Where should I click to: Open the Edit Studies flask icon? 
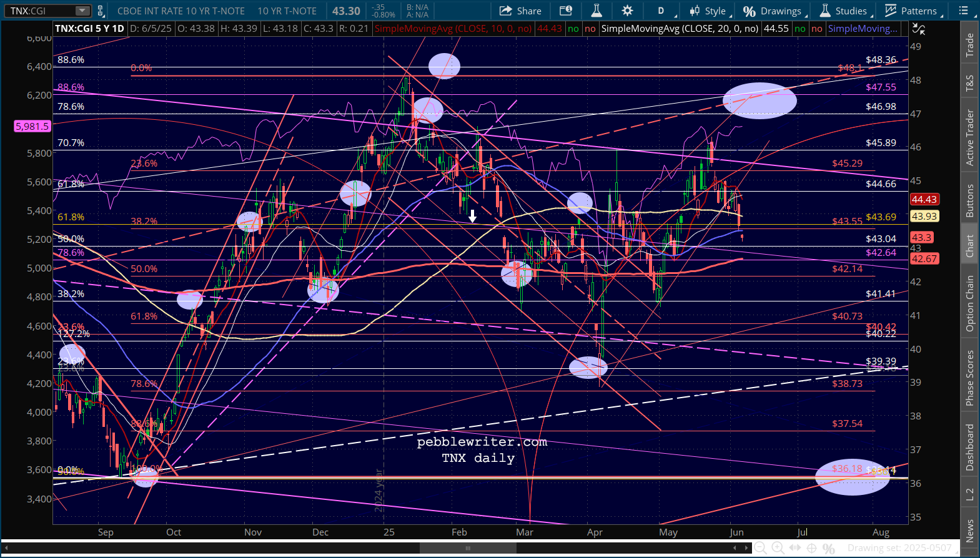[596, 11]
